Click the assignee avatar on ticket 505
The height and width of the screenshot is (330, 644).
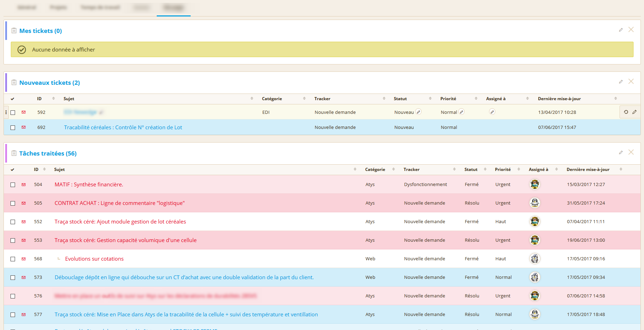point(535,202)
